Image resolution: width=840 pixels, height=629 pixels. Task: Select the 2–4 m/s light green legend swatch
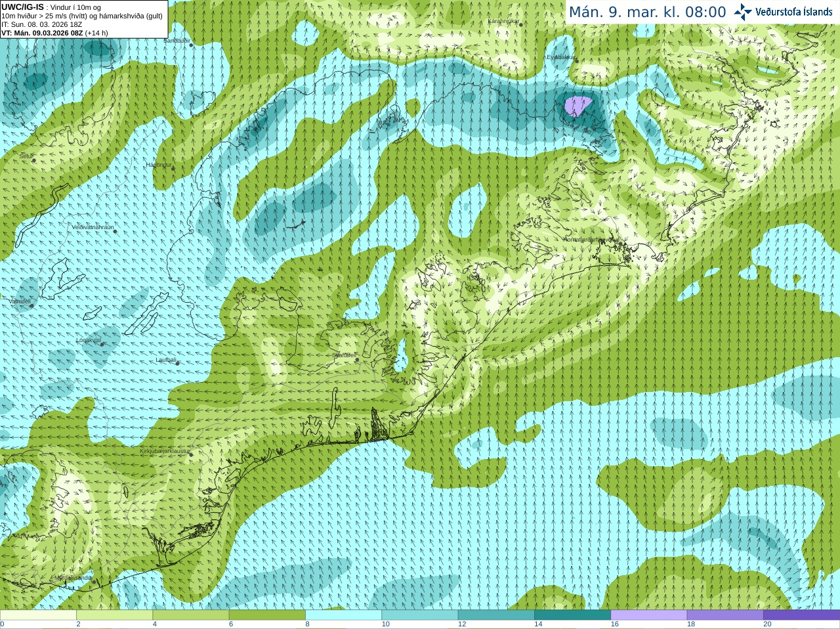[x=115, y=615]
